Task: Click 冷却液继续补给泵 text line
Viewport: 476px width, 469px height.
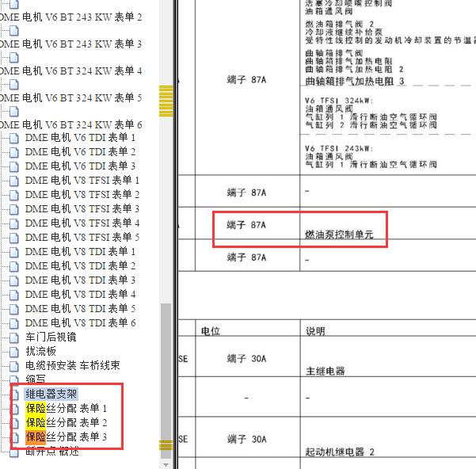Action: pos(344,32)
